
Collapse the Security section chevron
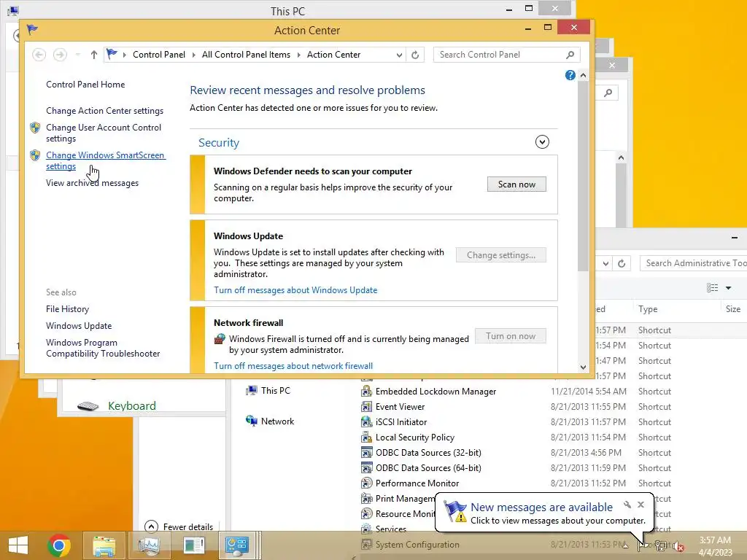[x=542, y=142]
